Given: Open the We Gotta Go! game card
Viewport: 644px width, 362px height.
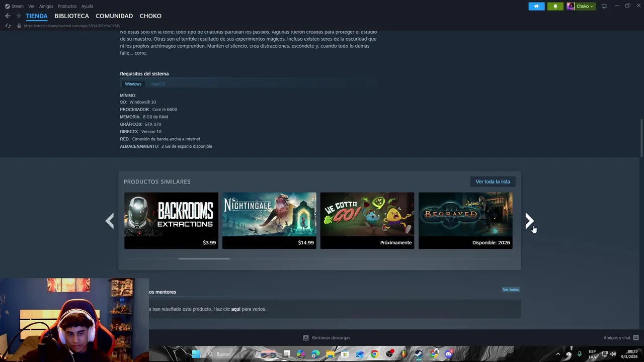Looking at the screenshot, I should point(367,221).
